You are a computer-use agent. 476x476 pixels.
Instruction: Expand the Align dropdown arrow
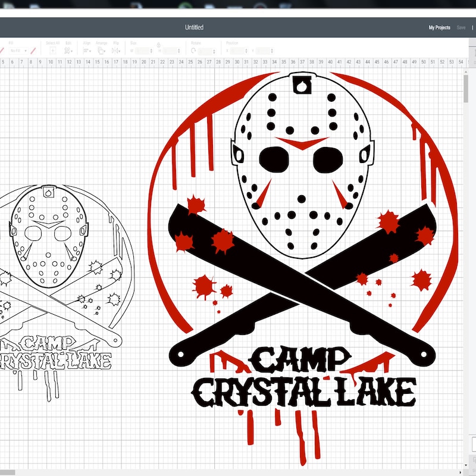pos(90,51)
